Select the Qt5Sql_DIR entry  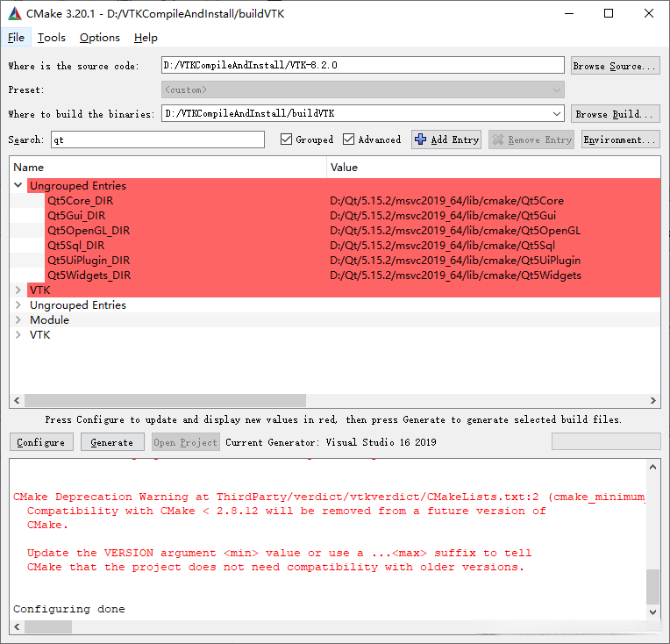76,246
